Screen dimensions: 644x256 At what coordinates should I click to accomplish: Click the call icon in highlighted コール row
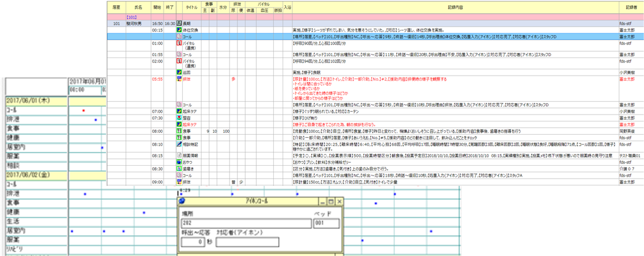coord(179,37)
